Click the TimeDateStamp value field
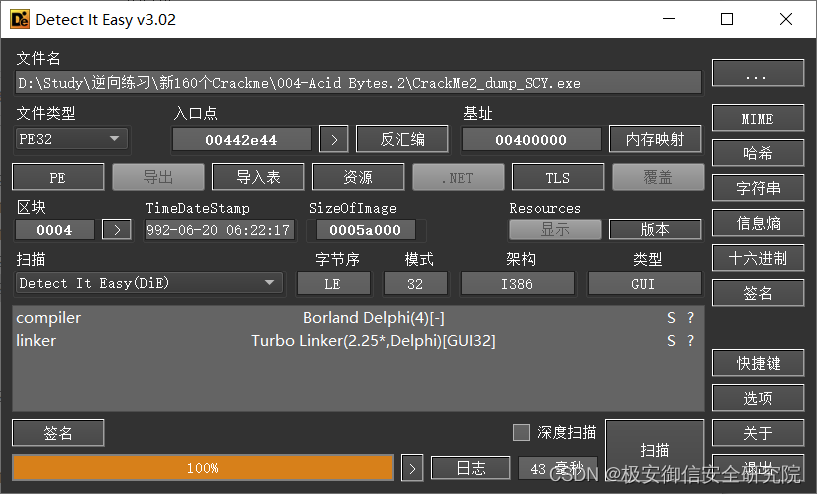Viewport: 817px width, 494px height. tap(219, 230)
